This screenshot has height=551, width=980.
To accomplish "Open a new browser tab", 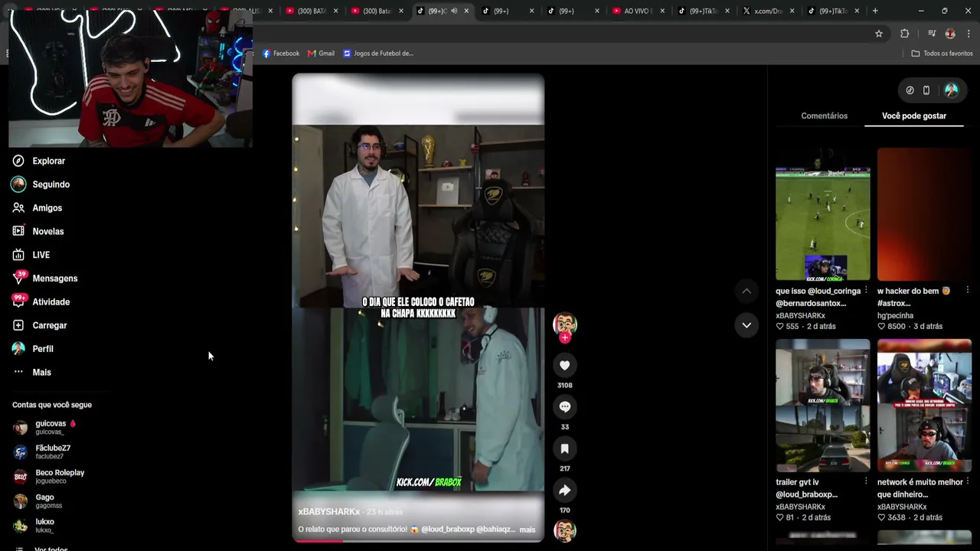I will pyautogui.click(x=875, y=11).
